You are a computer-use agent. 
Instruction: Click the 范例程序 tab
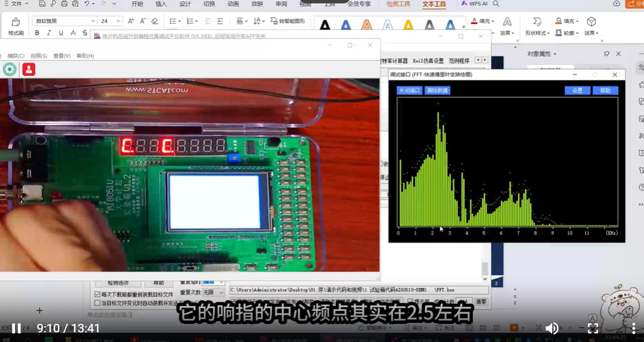459,61
